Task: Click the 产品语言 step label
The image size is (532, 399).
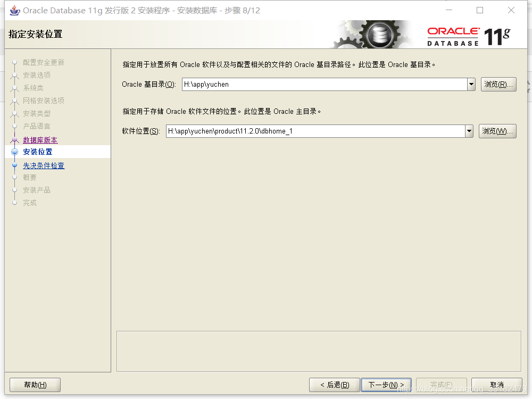Action: [37, 126]
